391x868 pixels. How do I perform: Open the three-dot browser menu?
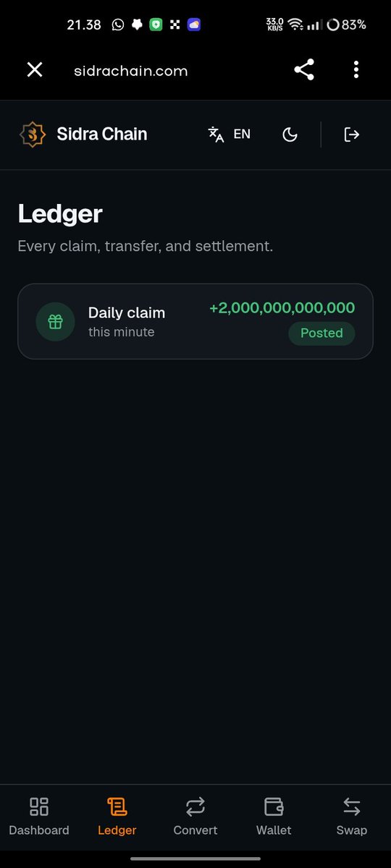point(356,69)
